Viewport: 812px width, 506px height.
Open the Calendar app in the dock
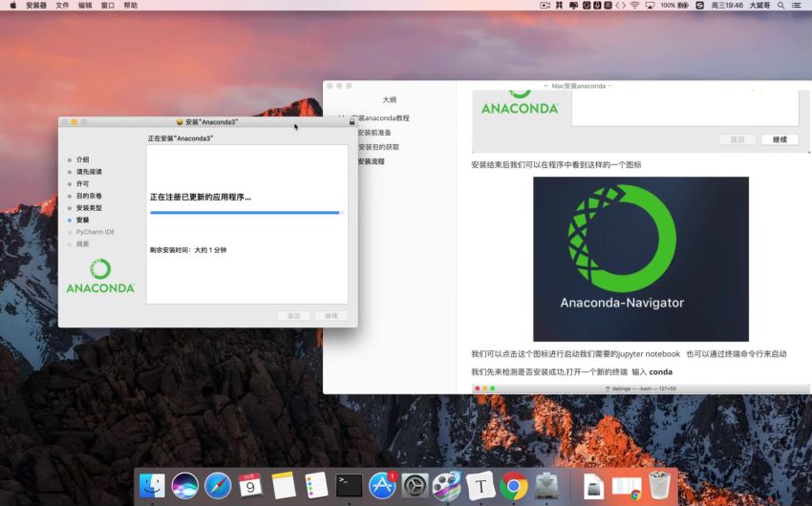250,486
